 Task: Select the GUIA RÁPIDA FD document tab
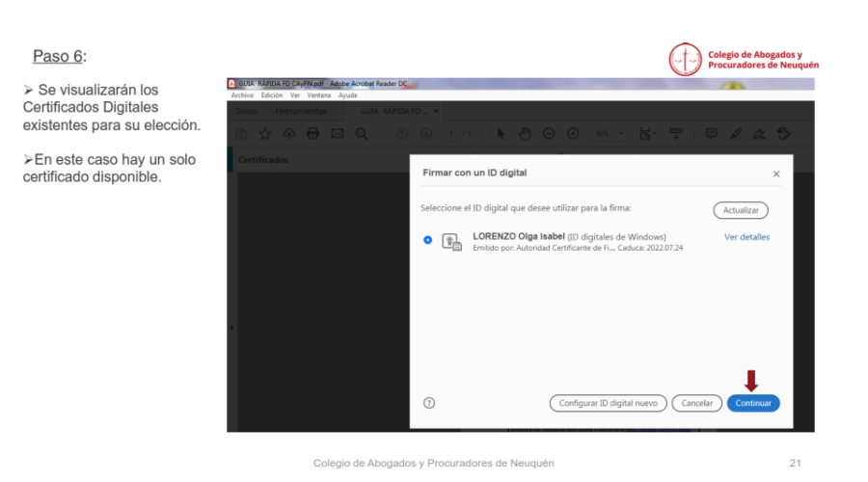click(x=393, y=111)
